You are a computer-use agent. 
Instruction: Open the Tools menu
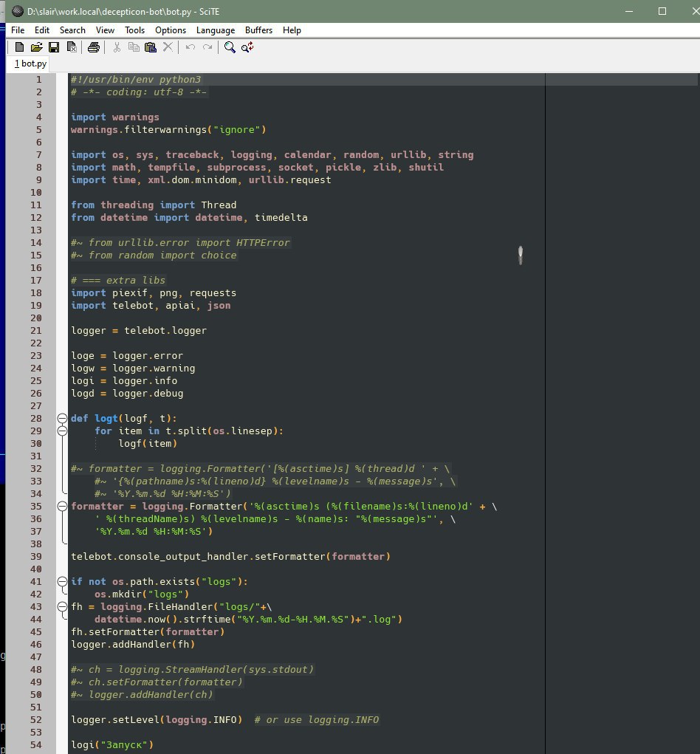pyautogui.click(x=134, y=30)
